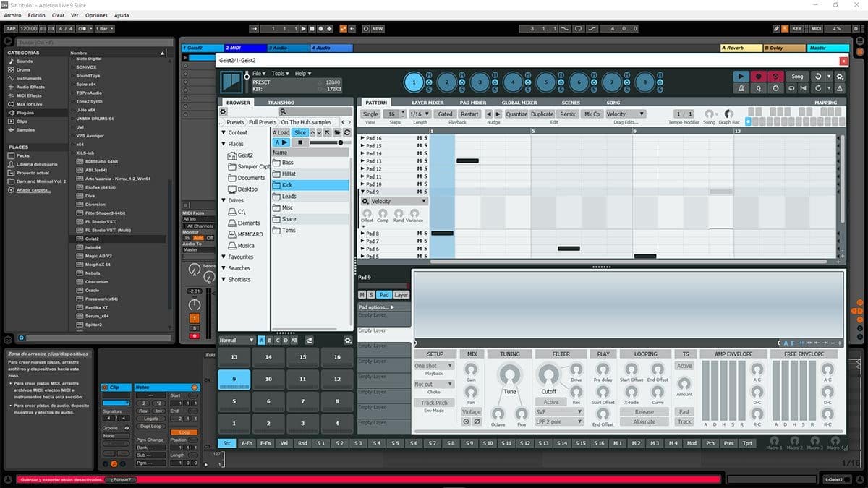
Task: Click the browser refresh icon
Action: pyautogui.click(x=347, y=132)
